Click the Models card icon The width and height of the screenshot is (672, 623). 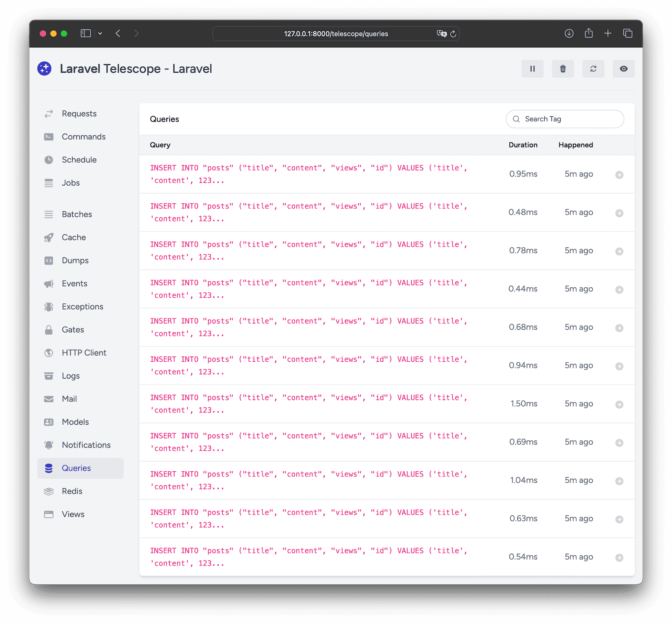pos(49,422)
